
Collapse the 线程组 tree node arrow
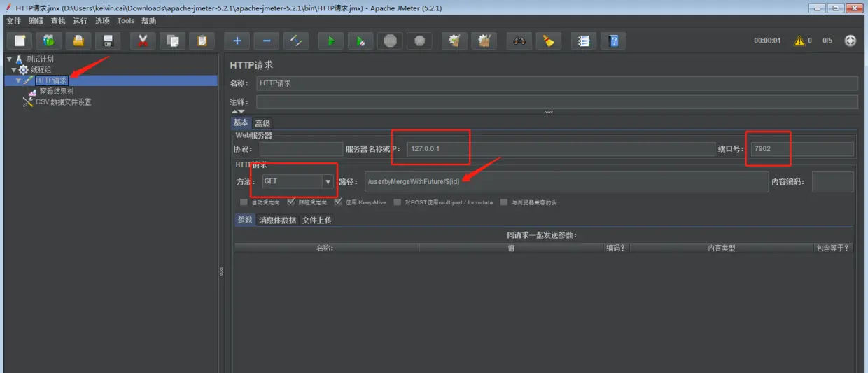pos(14,70)
